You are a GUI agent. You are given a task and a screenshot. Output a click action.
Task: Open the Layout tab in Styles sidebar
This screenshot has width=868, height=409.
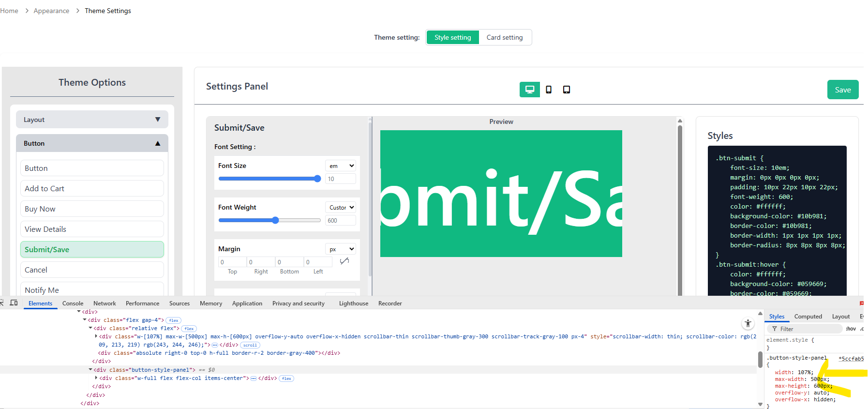[841, 317]
